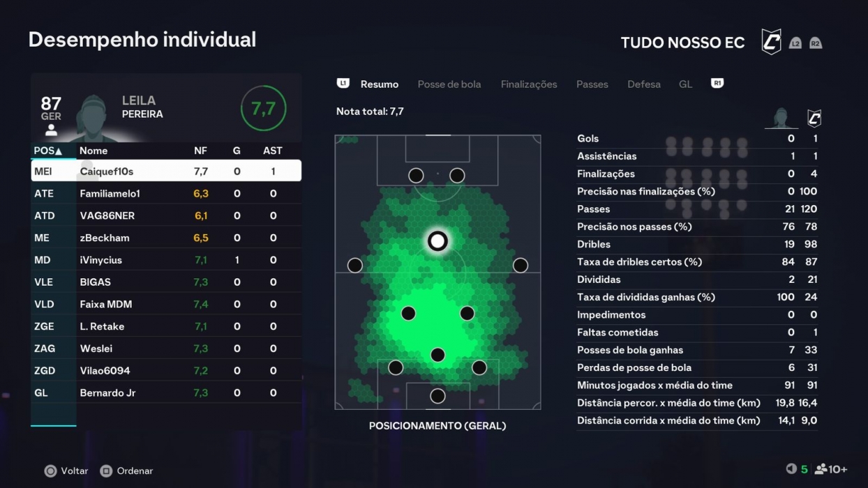Switch to the Finalizações tab
The height and width of the screenshot is (488, 868).
[528, 84]
